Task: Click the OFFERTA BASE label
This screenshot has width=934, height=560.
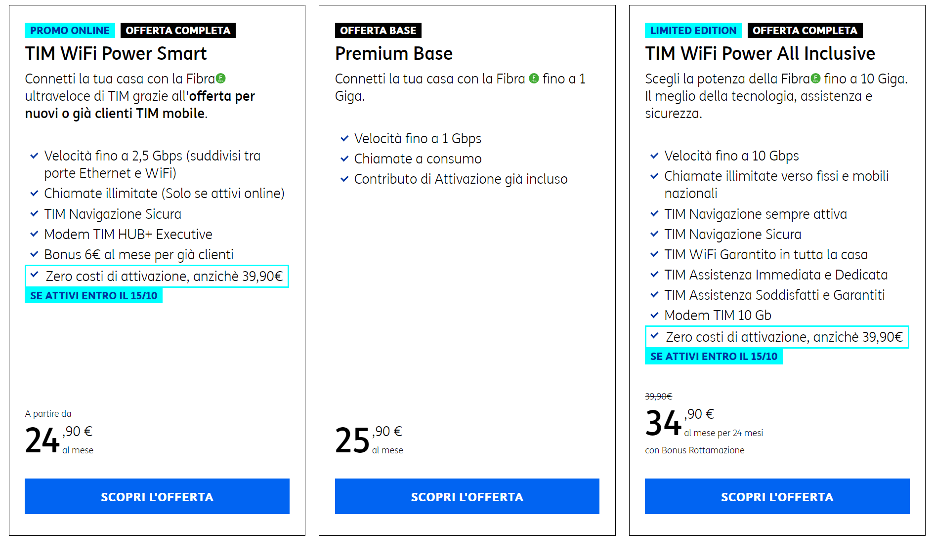Action: pyautogui.click(x=378, y=31)
